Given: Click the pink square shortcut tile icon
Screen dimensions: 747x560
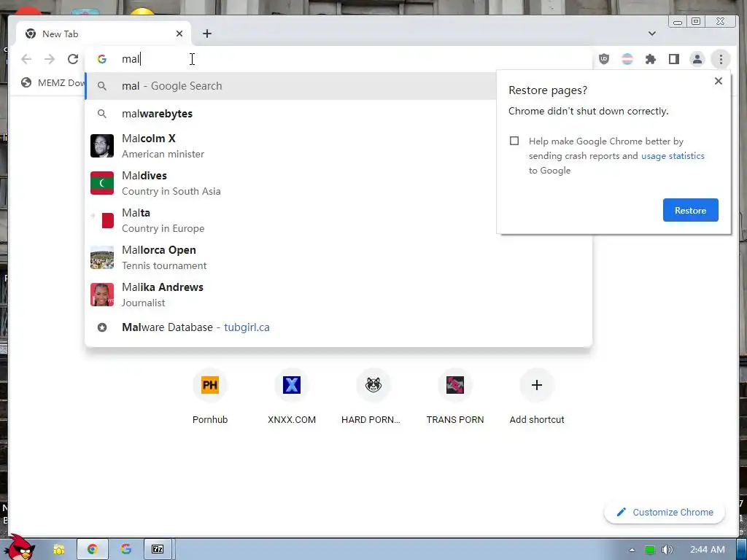Looking at the screenshot, I should 455,385.
